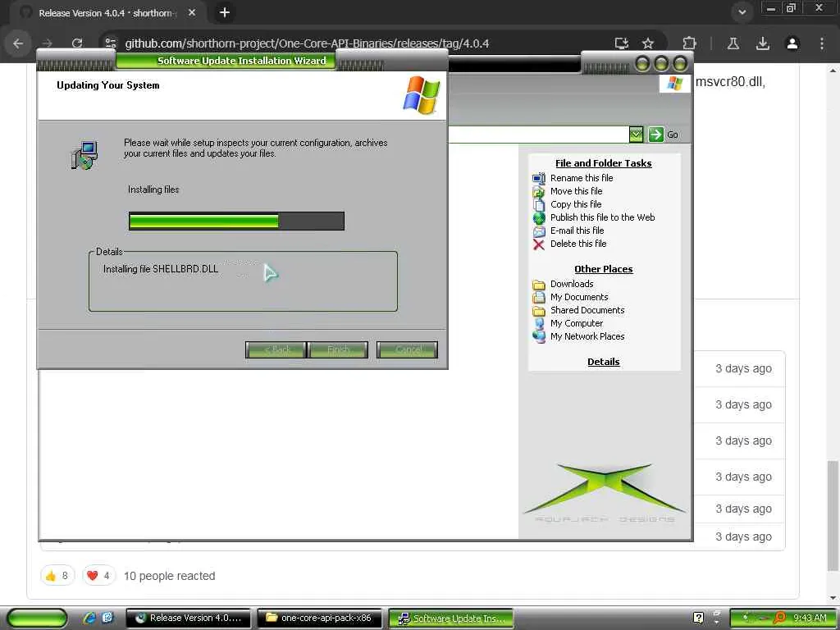Click Move this file in Explorer tasks
The height and width of the screenshot is (630, 840).
pyautogui.click(x=576, y=191)
